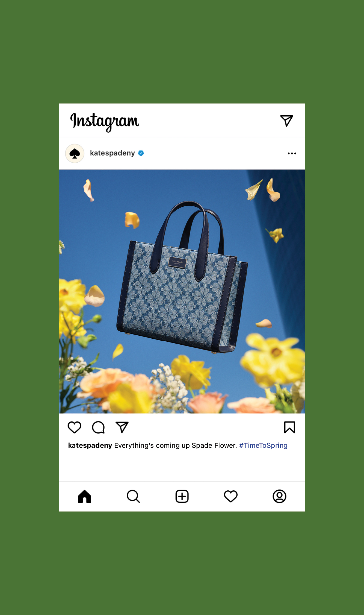Open activity heart in bottom navigation

[x=231, y=496]
